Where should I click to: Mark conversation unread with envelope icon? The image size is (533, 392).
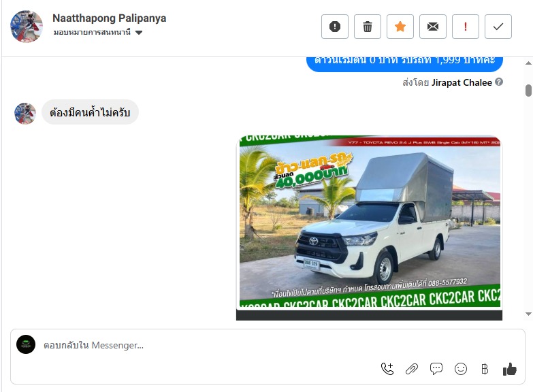tap(433, 27)
